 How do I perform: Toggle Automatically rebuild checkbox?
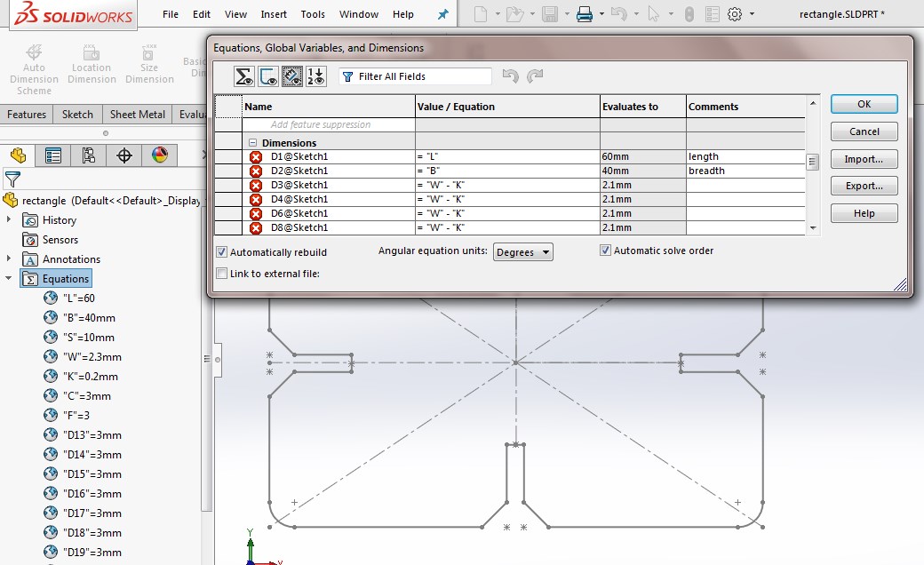[x=221, y=252]
